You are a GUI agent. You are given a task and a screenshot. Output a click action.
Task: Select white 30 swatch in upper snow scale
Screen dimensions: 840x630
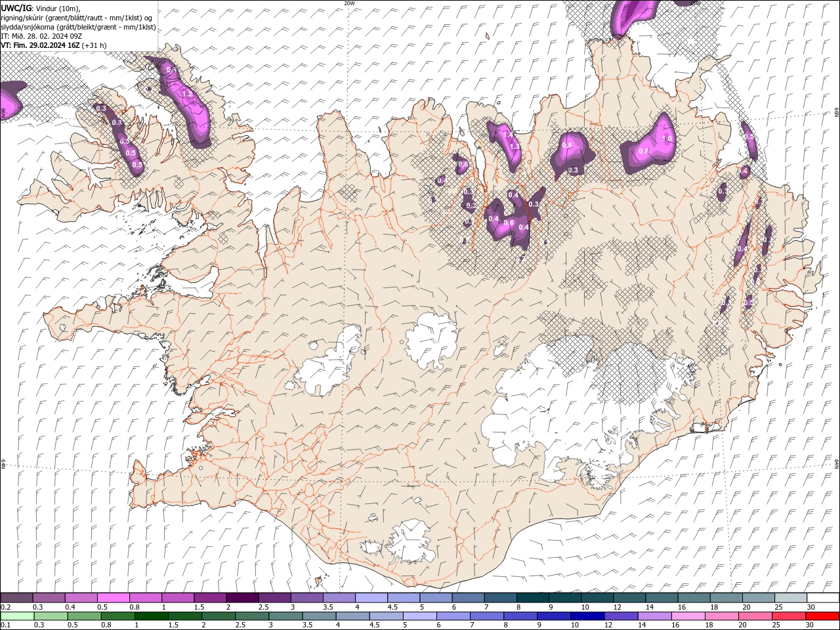coord(822,598)
